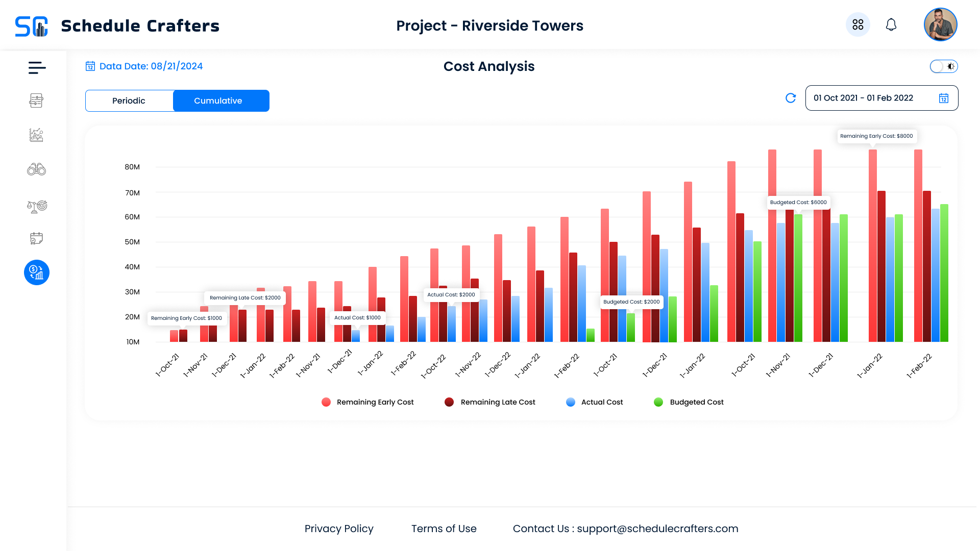Switch to the Periodic tab
The width and height of the screenshot is (980, 551).
[129, 101]
